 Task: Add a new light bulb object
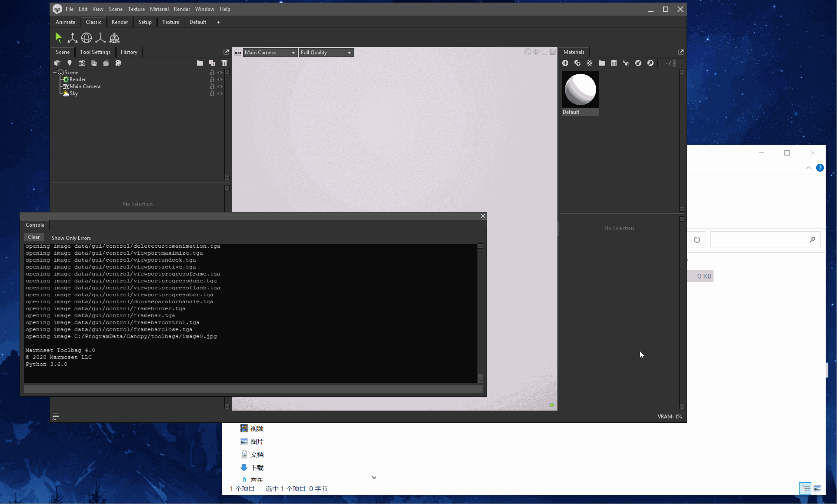click(x=69, y=63)
